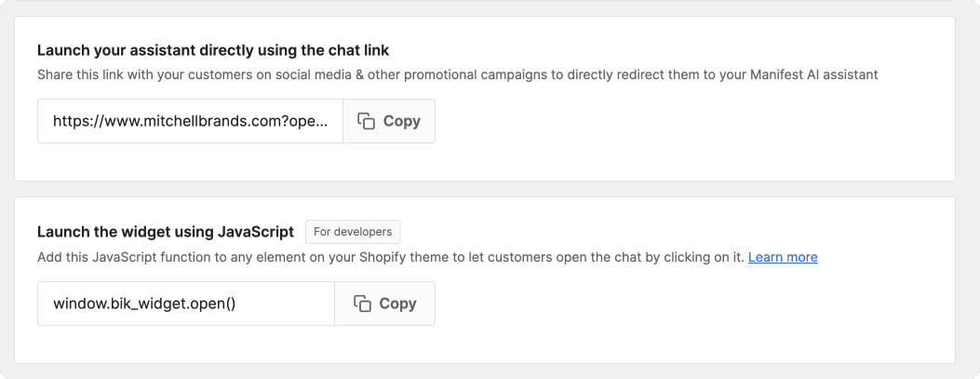The width and height of the screenshot is (980, 379).
Task: Click the 'Copy' text label in the JavaScript row
Action: [397, 304]
